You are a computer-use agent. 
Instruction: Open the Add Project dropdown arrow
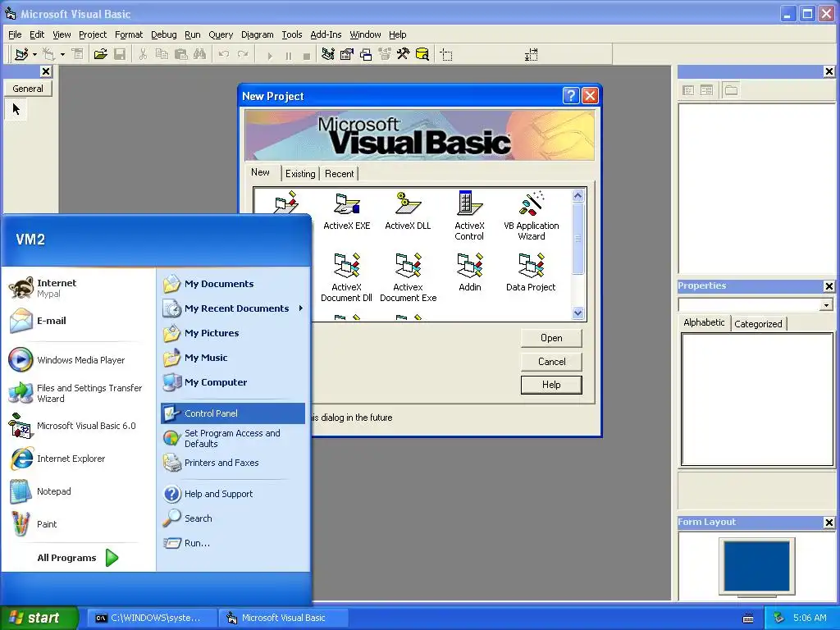coord(34,54)
